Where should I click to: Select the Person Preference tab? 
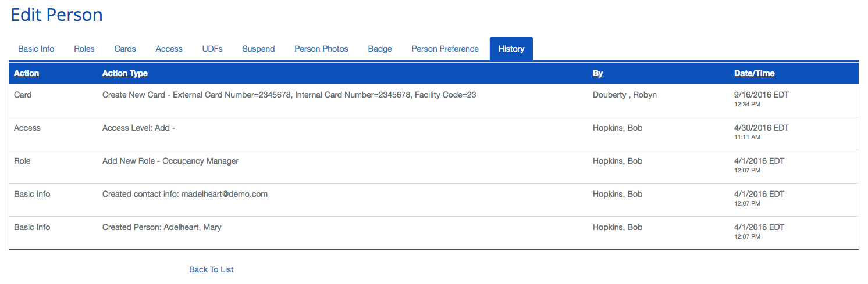pos(445,49)
